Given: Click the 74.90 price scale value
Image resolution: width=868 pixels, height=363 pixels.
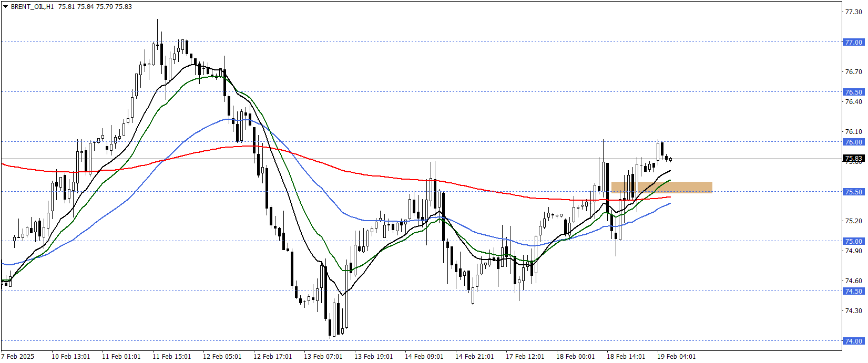Looking at the screenshot, I should pos(853,251).
